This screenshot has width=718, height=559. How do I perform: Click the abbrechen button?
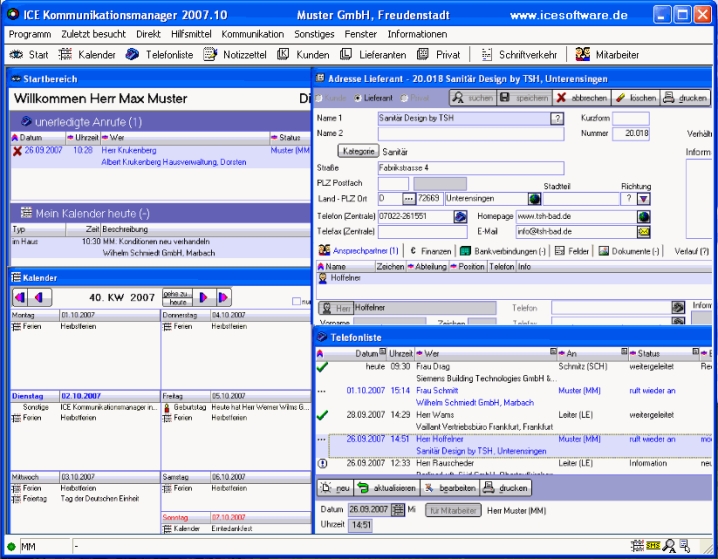(581, 98)
